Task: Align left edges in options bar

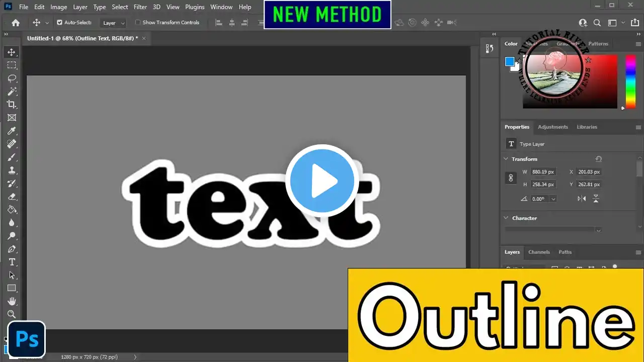Action: (218, 23)
